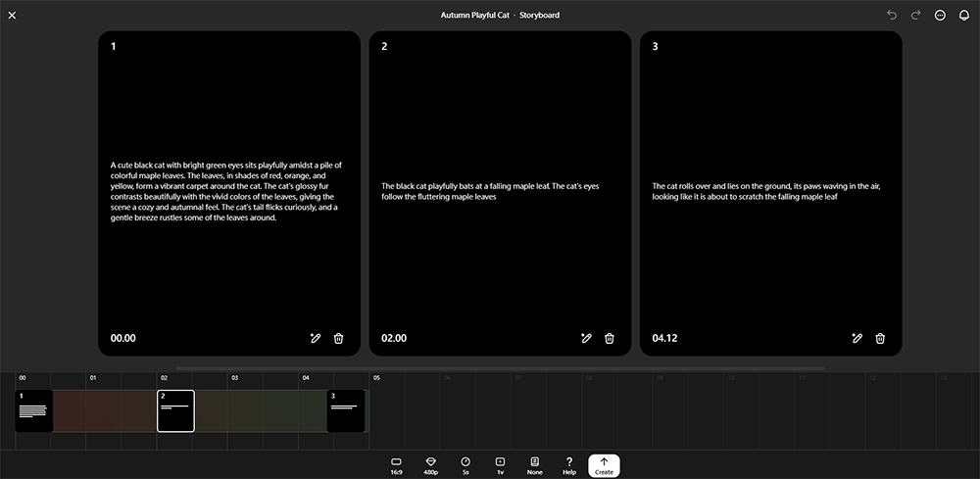Open the more options ellipsis menu
Screen dimensions: 980x479
[x=940, y=15]
